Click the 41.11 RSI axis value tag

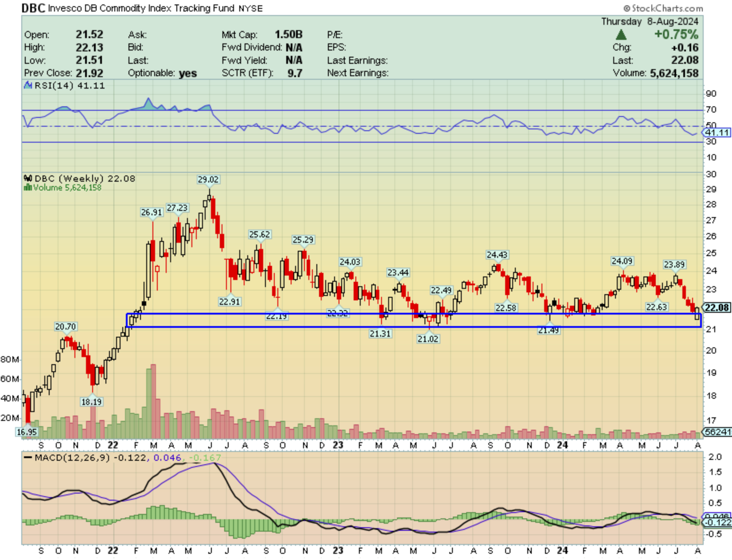pos(716,132)
